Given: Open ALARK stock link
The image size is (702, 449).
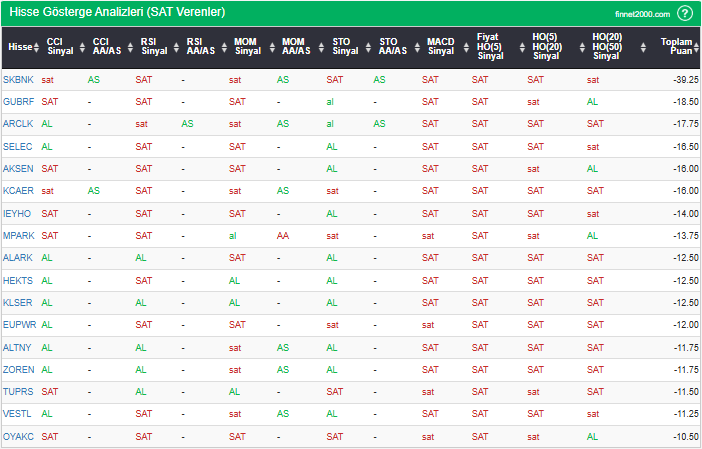Looking at the screenshot, I should pyautogui.click(x=18, y=257).
